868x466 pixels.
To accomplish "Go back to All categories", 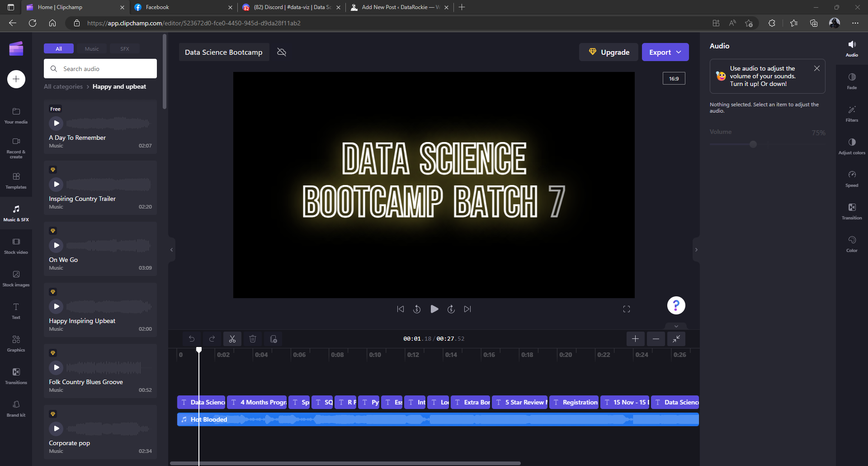I will 63,86.
